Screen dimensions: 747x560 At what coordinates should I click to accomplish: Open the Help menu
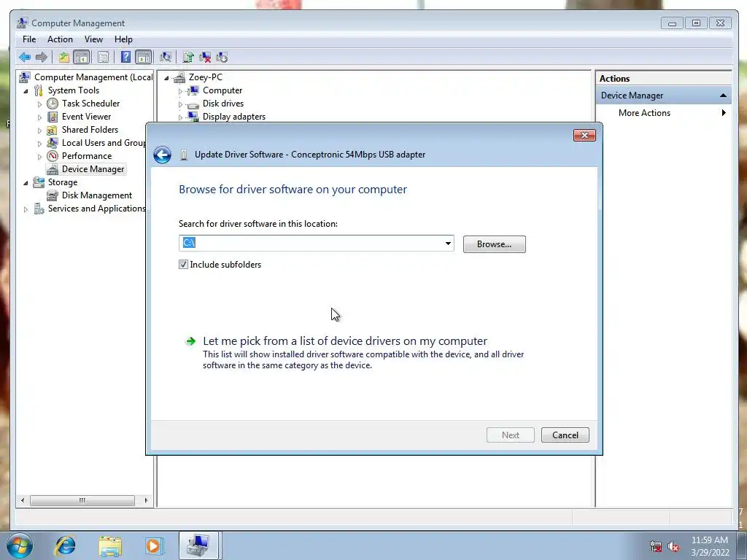tap(123, 39)
